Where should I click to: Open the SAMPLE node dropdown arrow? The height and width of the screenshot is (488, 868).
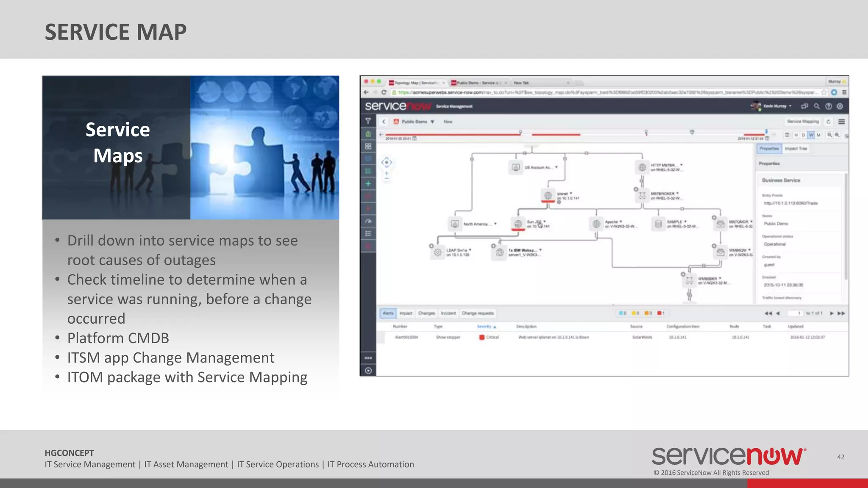tap(685, 221)
